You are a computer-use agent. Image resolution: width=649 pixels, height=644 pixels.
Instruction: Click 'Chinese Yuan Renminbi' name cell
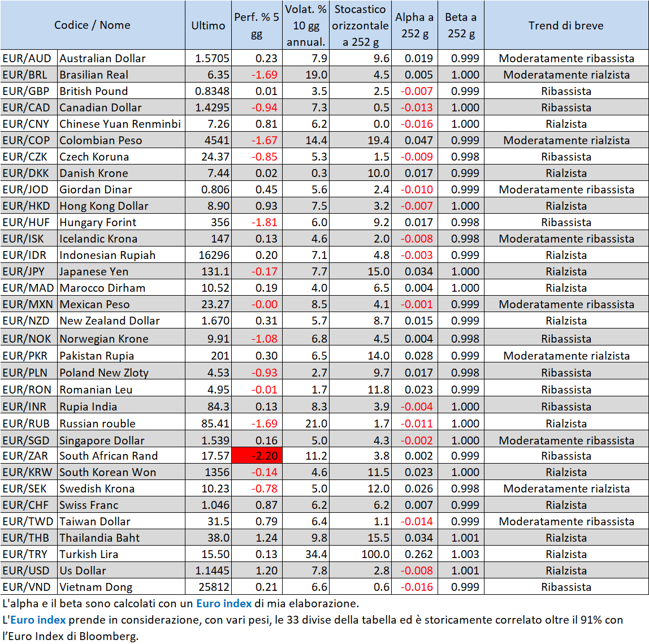point(122,124)
